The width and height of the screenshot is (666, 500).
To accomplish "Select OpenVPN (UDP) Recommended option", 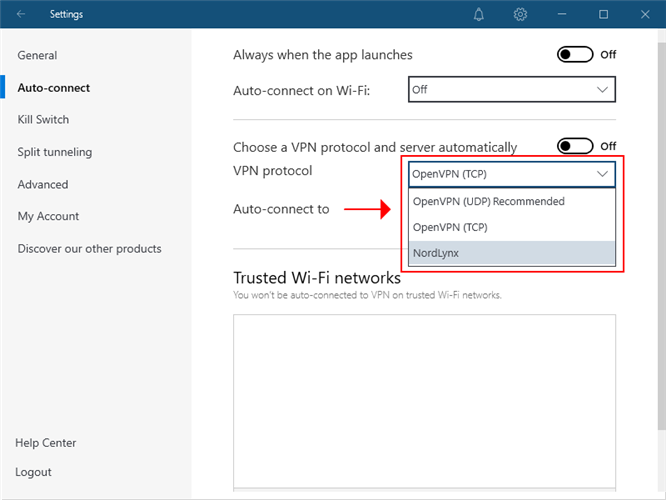I will [489, 202].
